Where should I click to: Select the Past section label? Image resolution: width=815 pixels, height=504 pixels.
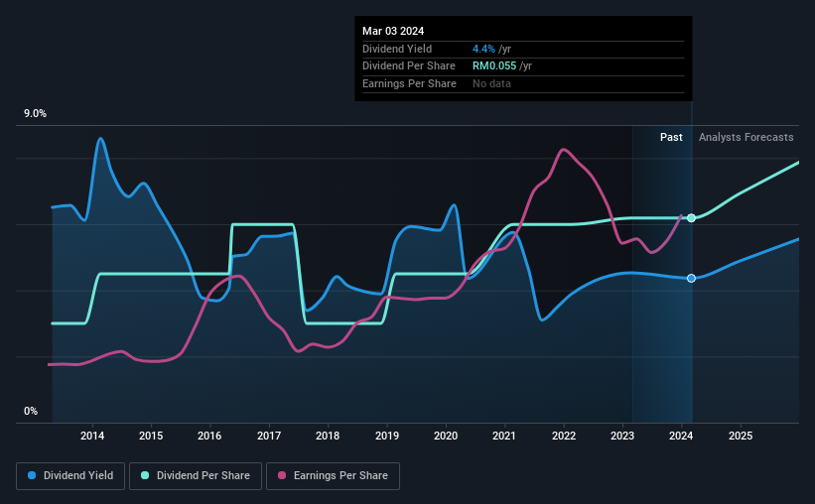671,137
